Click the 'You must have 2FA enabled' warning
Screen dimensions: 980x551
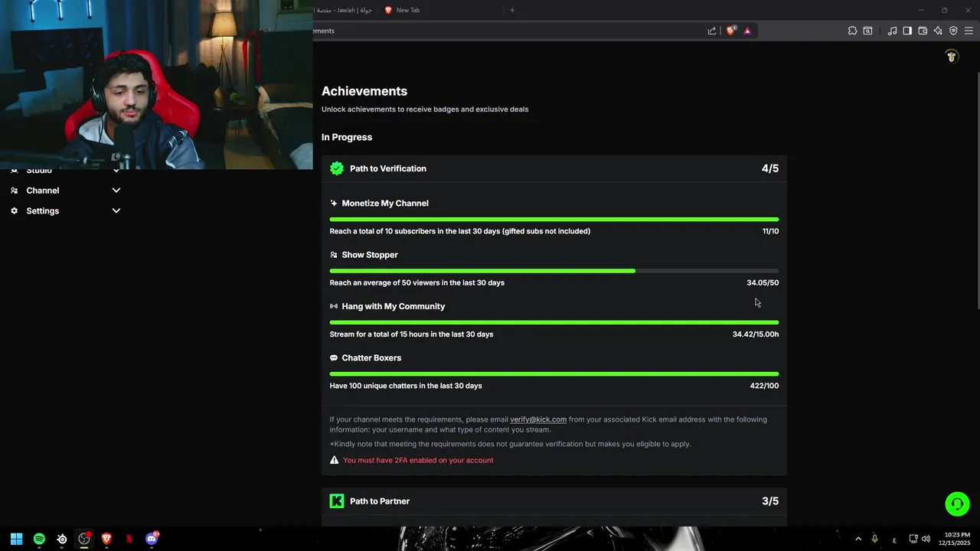(x=418, y=461)
